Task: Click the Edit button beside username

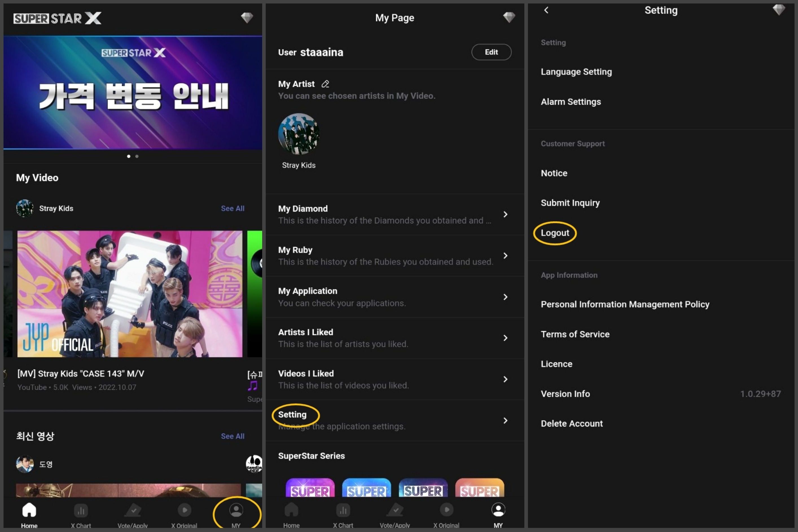Action: (x=491, y=52)
